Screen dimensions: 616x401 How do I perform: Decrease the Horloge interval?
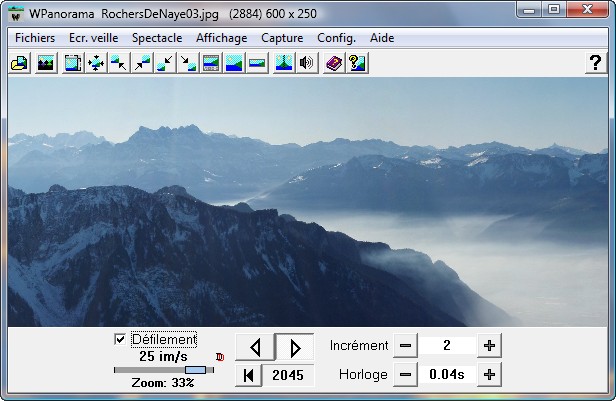point(405,375)
